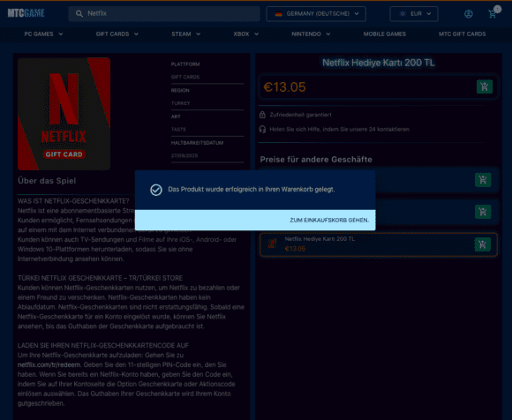
Task: Click the German flag icon
Action: tap(278, 14)
